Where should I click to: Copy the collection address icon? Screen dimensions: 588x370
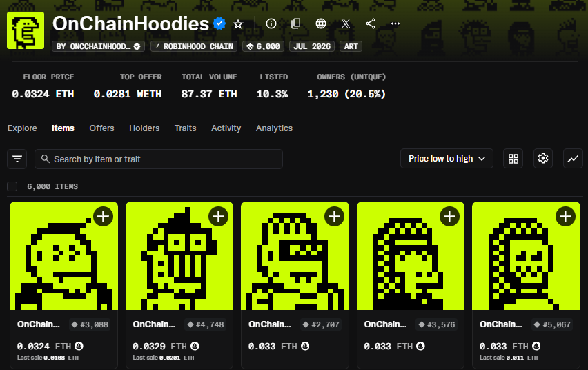[296, 23]
